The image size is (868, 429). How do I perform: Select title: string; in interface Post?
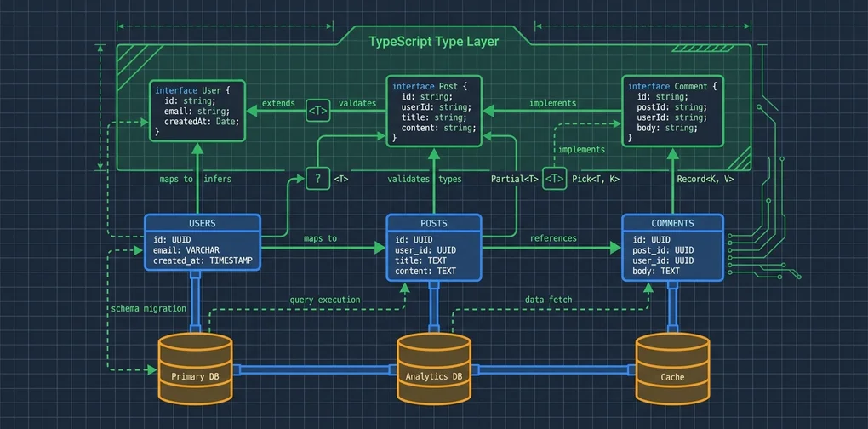pyautogui.click(x=434, y=117)
